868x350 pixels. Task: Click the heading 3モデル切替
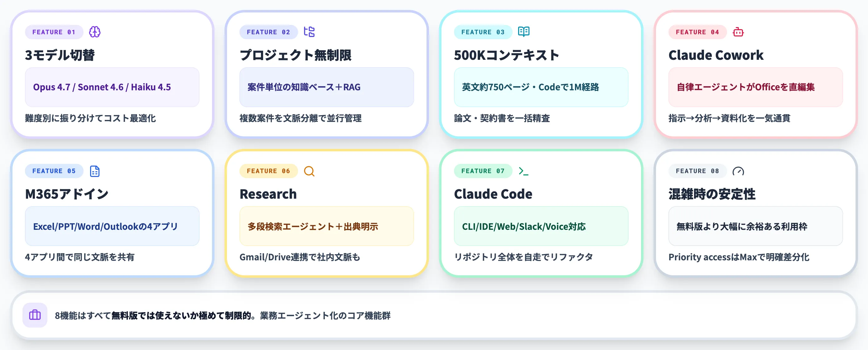[x=60, y=55]
